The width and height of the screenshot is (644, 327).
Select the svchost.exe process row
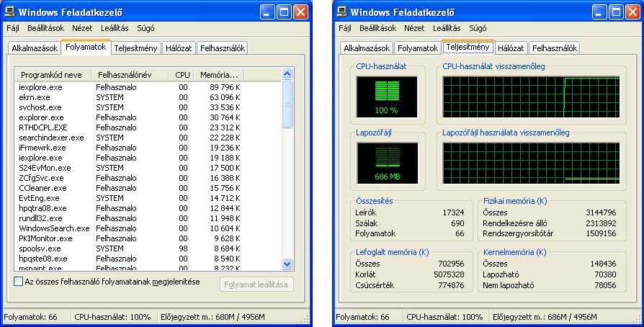148,107
